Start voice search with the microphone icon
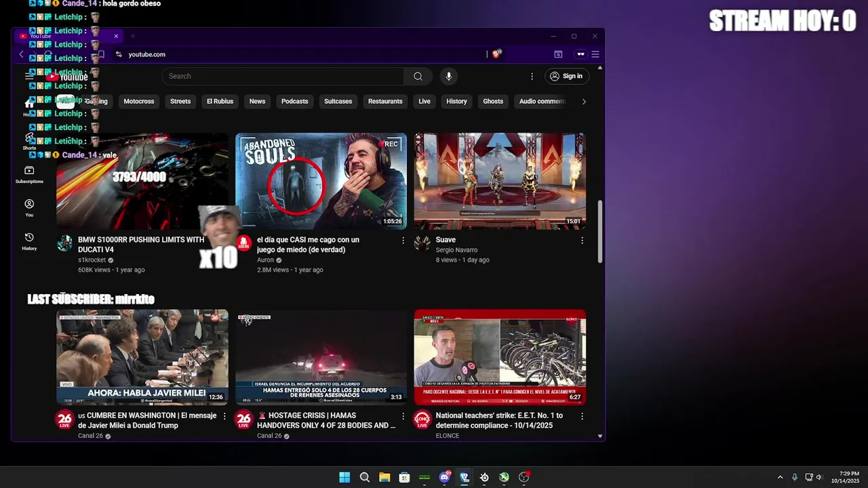Screen dimensions: 868x488 (x=448, y=76)
